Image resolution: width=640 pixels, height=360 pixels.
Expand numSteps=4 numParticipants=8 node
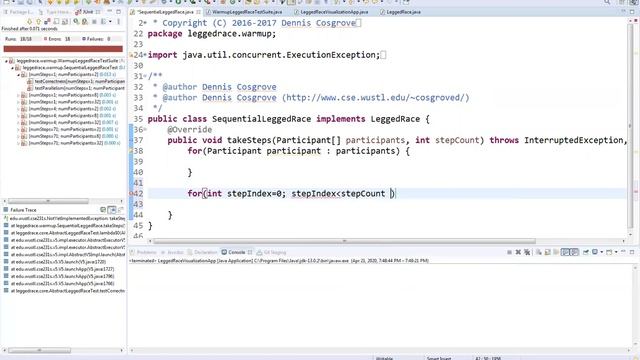coord(18,116)
